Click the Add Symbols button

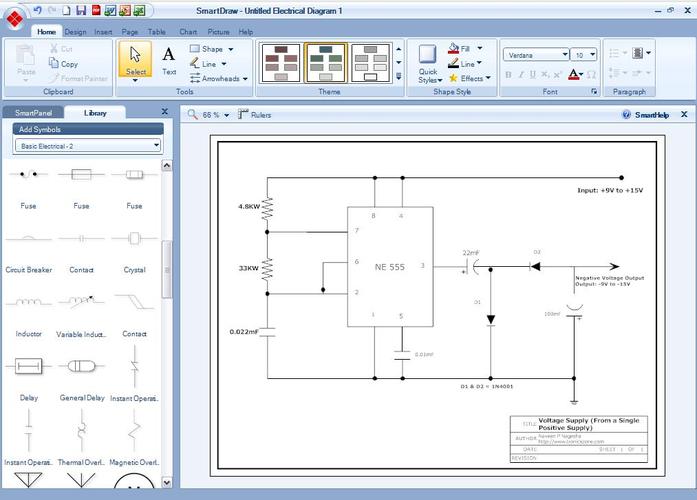tap(88, 129)
